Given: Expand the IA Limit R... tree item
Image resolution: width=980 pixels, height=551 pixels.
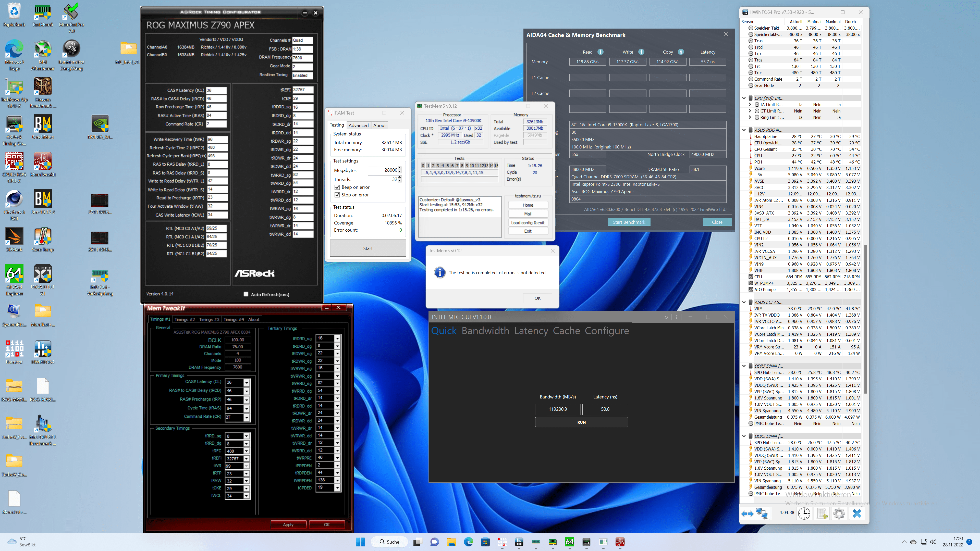Looking at the screenshot, I should click(750, 105).
